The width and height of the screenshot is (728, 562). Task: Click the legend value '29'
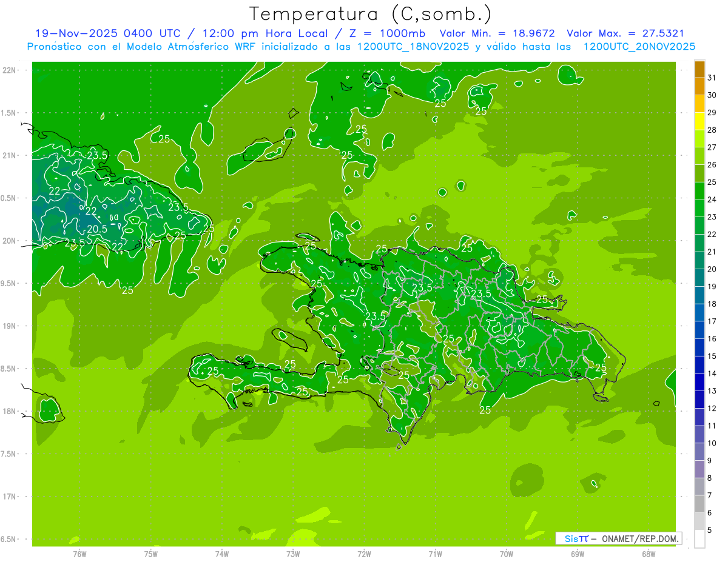point(712,112)
